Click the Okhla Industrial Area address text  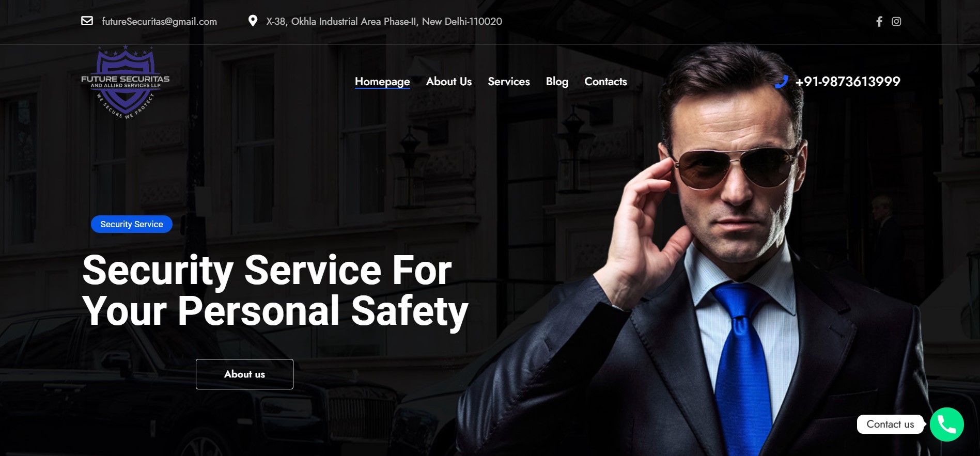(384, 21)
